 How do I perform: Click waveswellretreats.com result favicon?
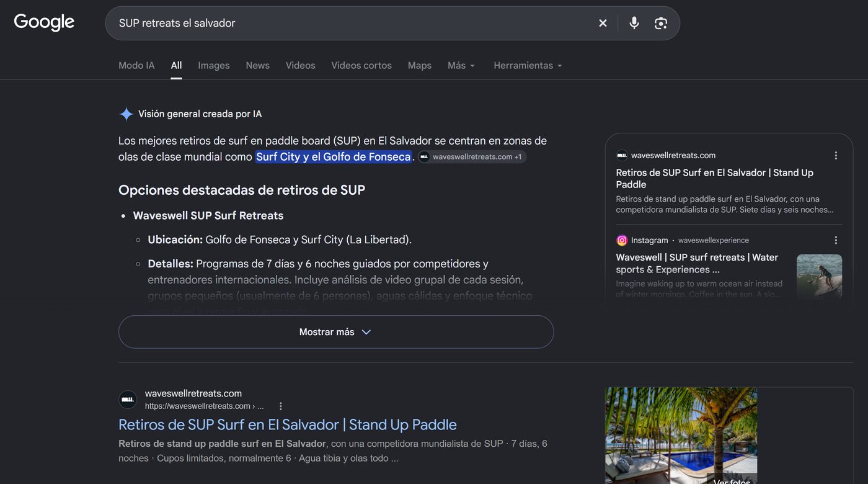click(128, 400)
